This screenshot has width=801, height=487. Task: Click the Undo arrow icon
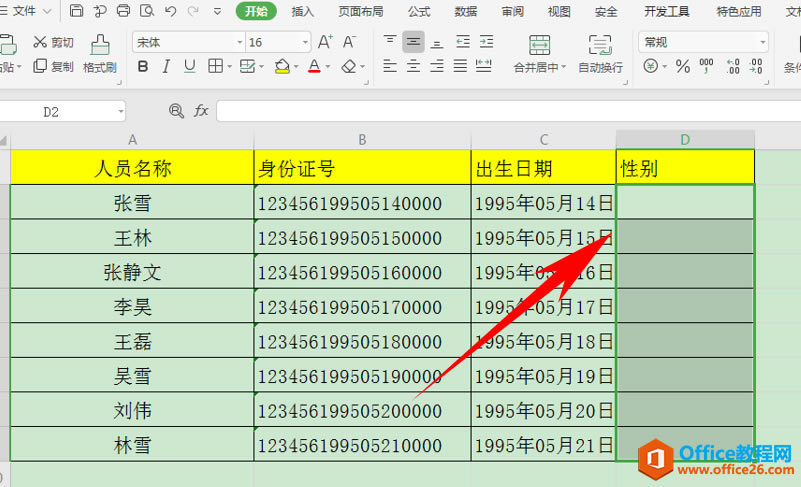[169, 12]
